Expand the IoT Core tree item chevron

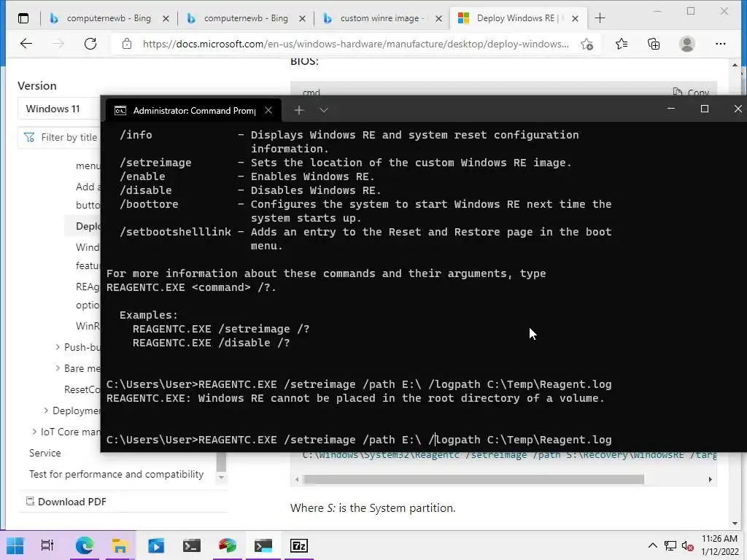click(x=34, y=432)
